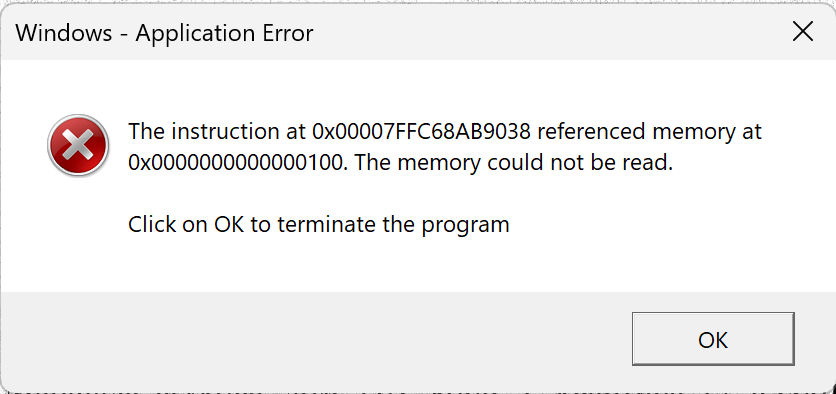Click the words 'referenced memory at'
Viewport: 836px width, 394px height.
point(650,132)
